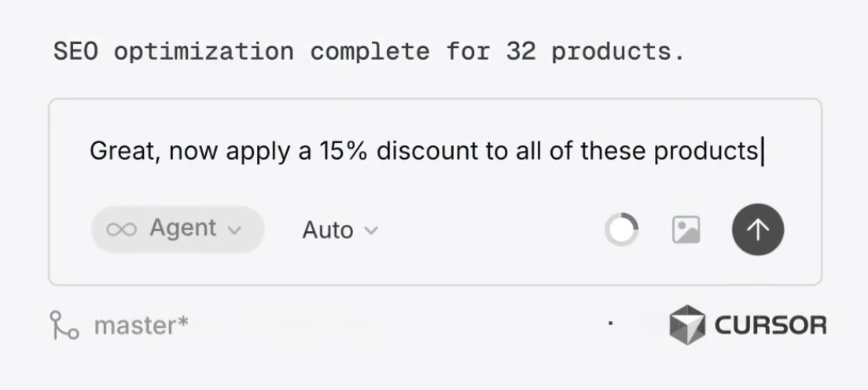The width and height of the screenshot is (868, 390).
Task: Click the small dot left of Cursor logo
Action: [611, 322]
